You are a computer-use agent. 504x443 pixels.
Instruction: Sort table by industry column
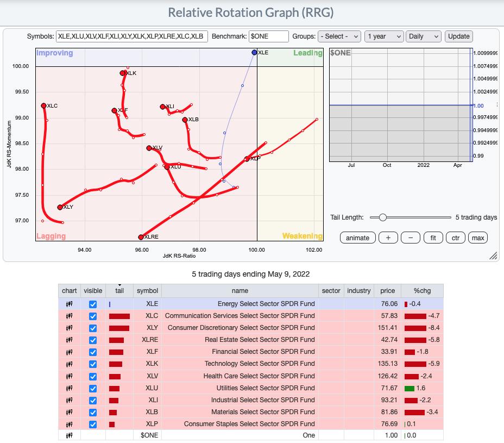358,290
